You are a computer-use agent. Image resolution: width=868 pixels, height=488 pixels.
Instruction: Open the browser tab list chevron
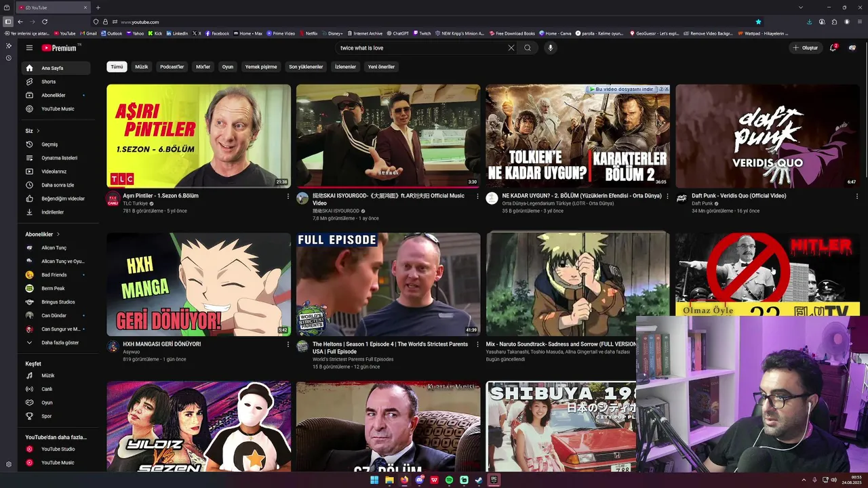pyautogui.click(x=800, y=7)
